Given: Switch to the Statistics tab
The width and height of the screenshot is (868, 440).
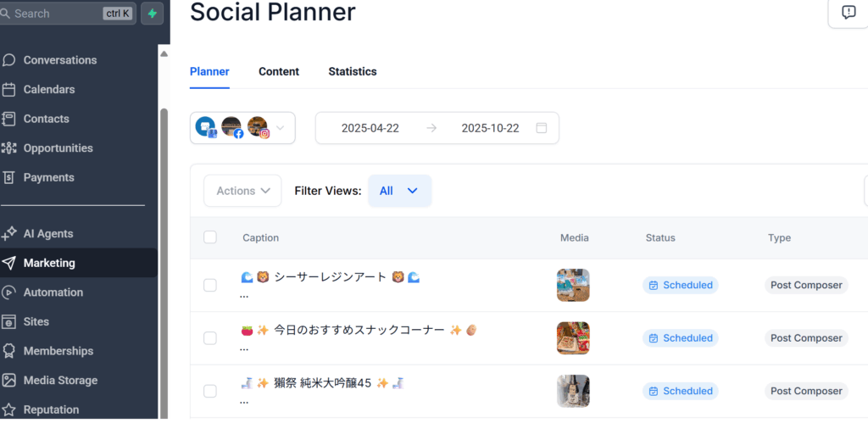Looking at the screenshot, I should point(353,71).
